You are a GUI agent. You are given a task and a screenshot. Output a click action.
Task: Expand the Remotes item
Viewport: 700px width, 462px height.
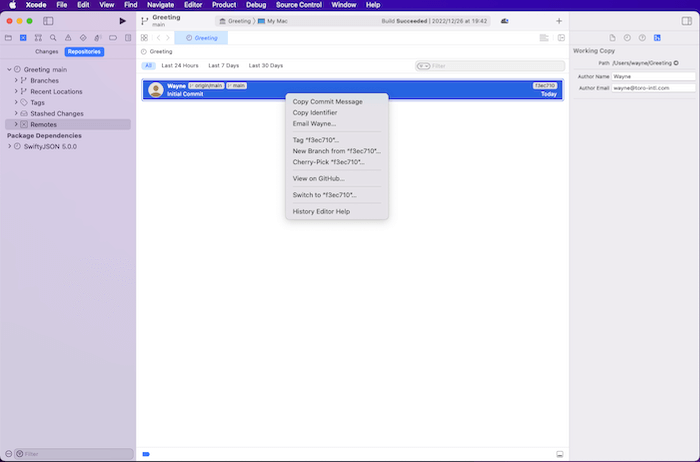(16, 124)
